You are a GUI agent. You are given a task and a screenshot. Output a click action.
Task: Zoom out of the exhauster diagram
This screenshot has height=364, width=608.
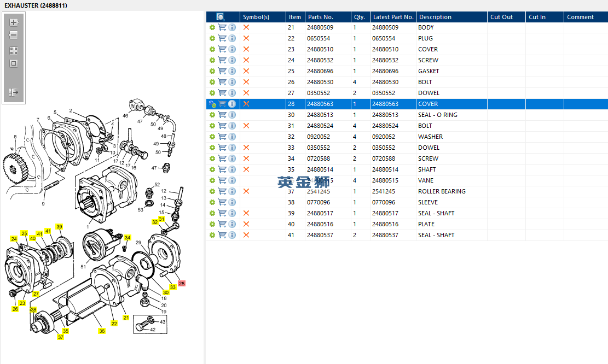(14, 35)
